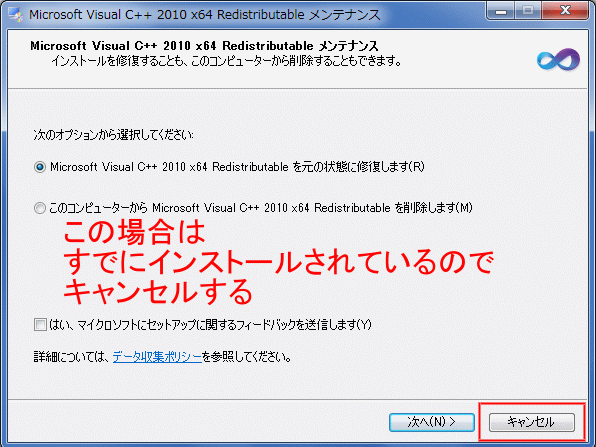Click the キャンセル button
This screenshot has height=447, width=596.
coord(531,422)
